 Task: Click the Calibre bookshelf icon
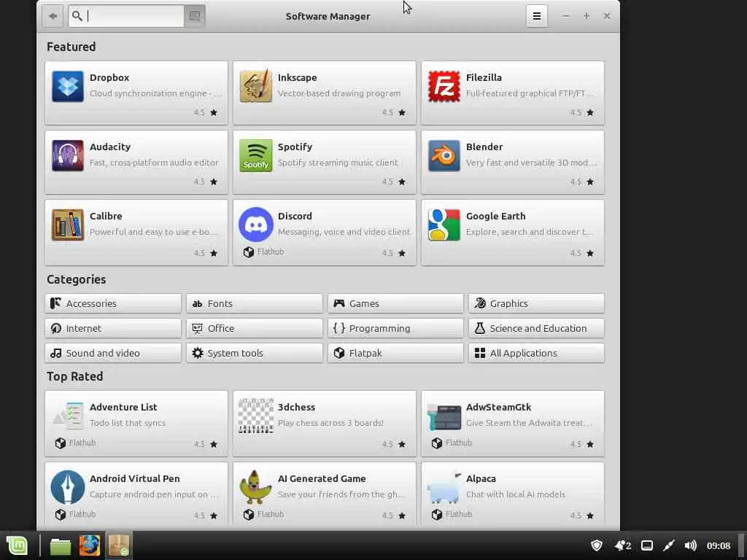68,225
